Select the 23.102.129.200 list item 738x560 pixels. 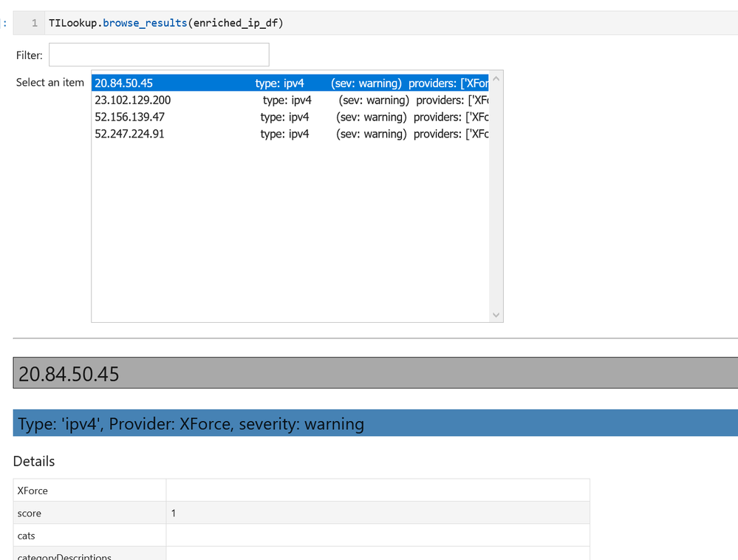click(290, 100)
